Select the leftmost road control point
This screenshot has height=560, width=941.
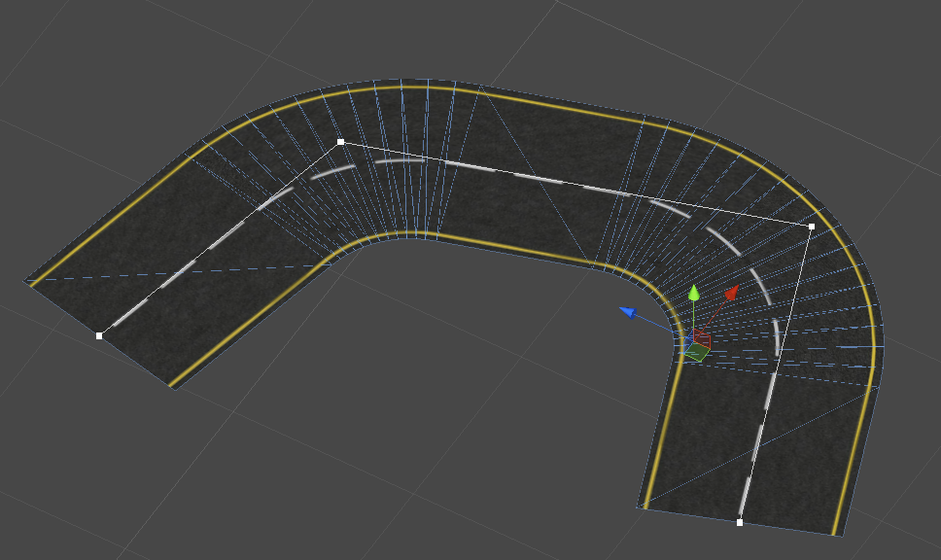[x=101, y=335]
